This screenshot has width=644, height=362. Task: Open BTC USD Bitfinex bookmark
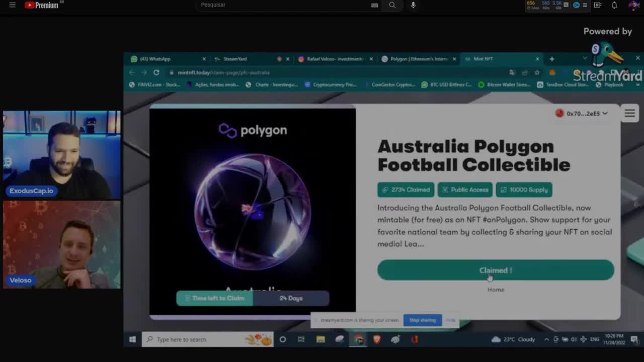coord(447,84)
